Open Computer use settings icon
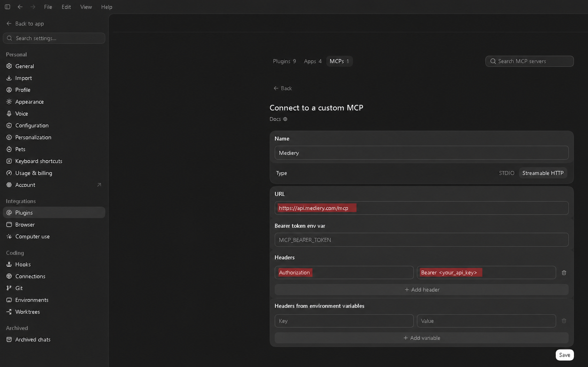Image resolution: width=588 pixels, height=367 pixels. coord(9,237)
